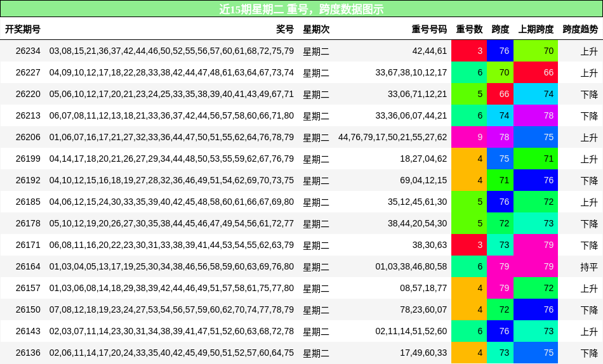Click winning numbers of period 26206

tap(171, 137)
